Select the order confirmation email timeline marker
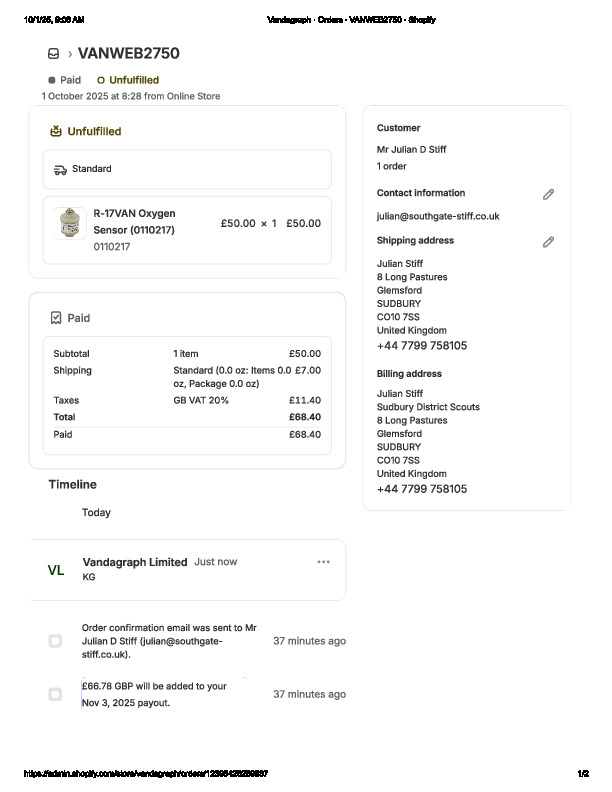 tap(55, 641)
